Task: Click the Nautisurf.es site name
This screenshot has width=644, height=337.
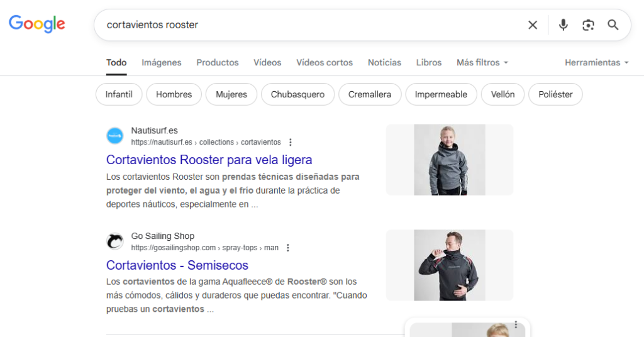Action: 155,131
